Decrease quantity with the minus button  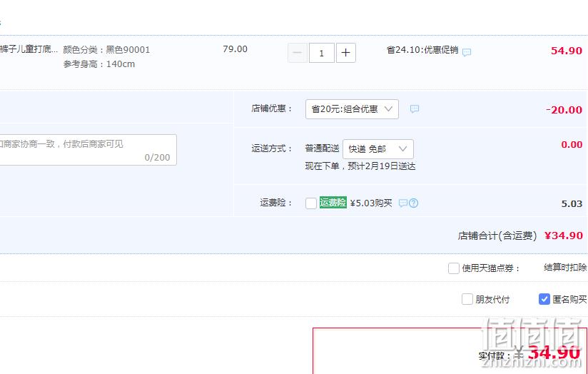[x=298, y=53]
